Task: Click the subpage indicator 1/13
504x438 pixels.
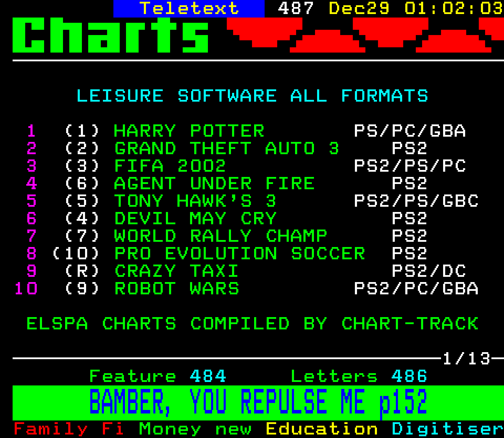Action: click(467, 359)
